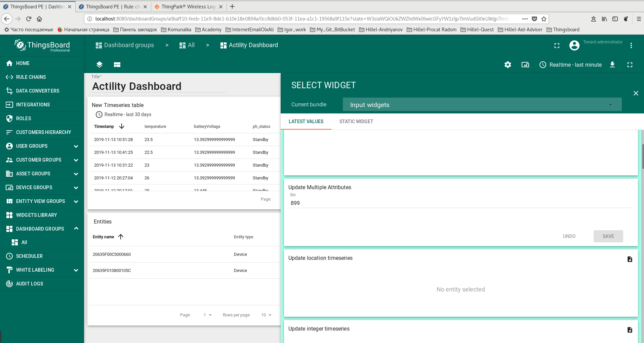Switch to the Latest Values tab
The width and height of the screenshot is (644, 343).
[306, 122]
